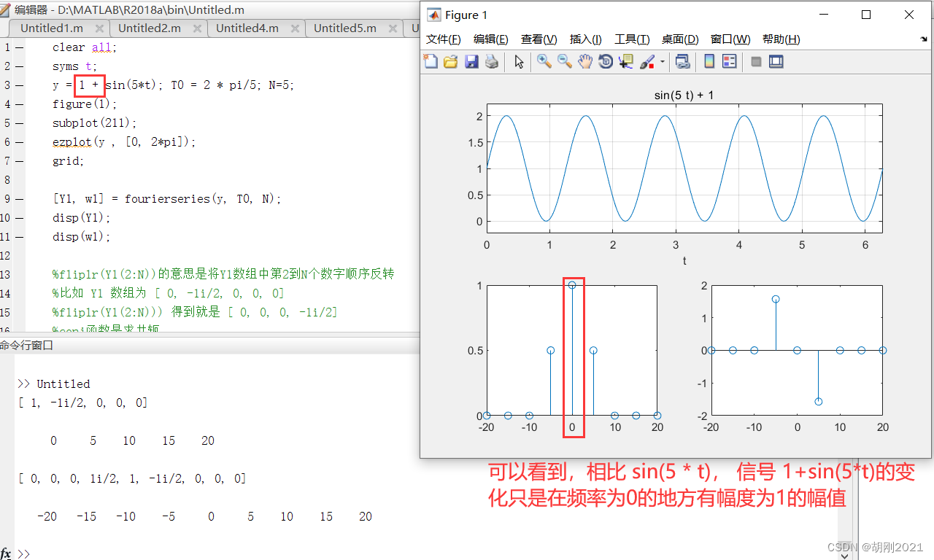Switch to the Untitled5.m editor tab
The image size is (934, 560).
click(x=345, y=28)
